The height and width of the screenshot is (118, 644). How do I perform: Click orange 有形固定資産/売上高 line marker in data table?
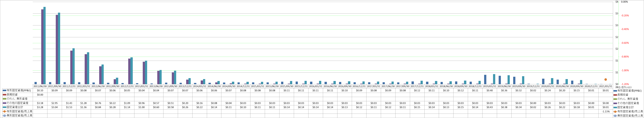click(x=5, y=112)
